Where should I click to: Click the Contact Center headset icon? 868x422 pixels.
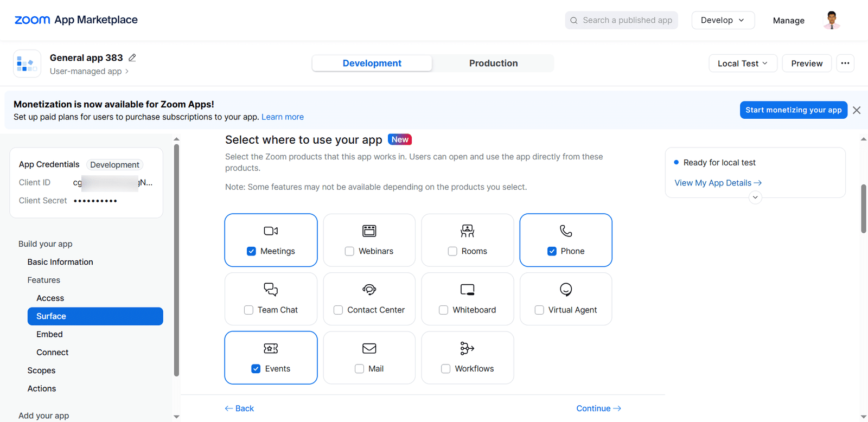pos(369,290)
